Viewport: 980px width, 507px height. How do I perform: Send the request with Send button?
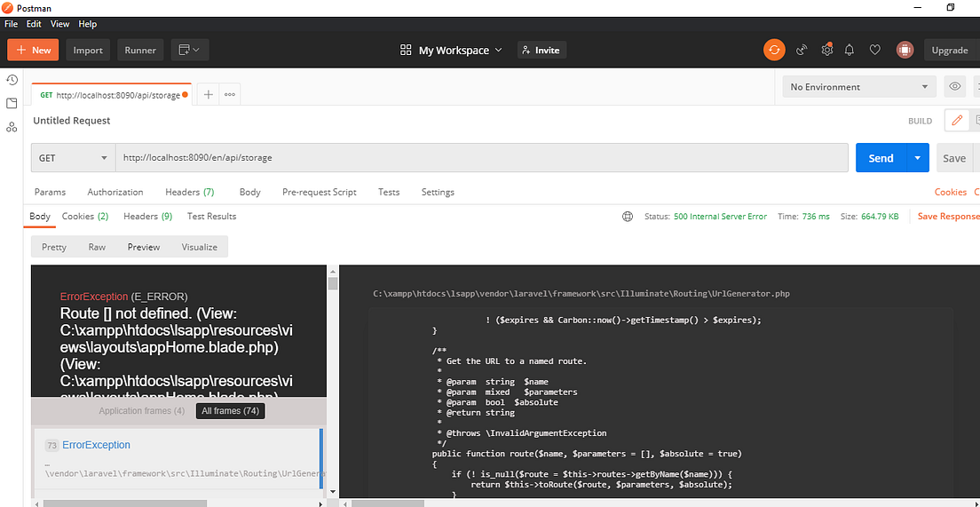(x=881, y=158)
